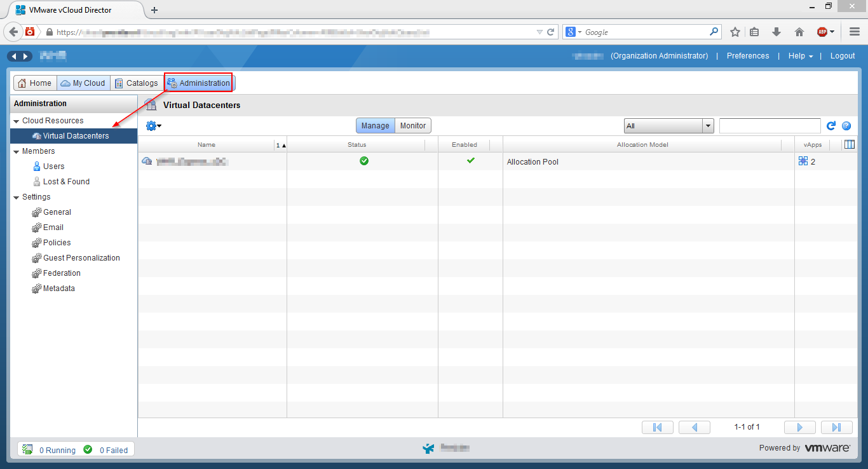Reload the browser page
This screenshot has height=469, width=868.
tap(551, 32)
